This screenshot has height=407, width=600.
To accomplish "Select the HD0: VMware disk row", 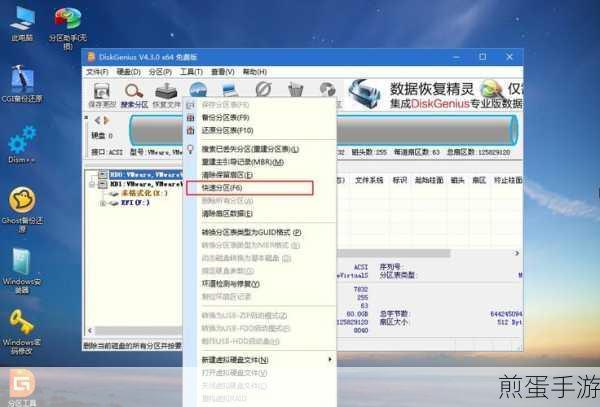I will (x=145, y=174).
